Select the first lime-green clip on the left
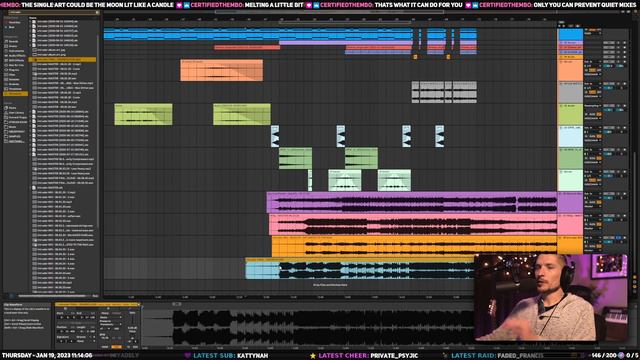Image resolution: width=640 pixels, height=360 pixels. pyautogui.click(x=143, y=114)
